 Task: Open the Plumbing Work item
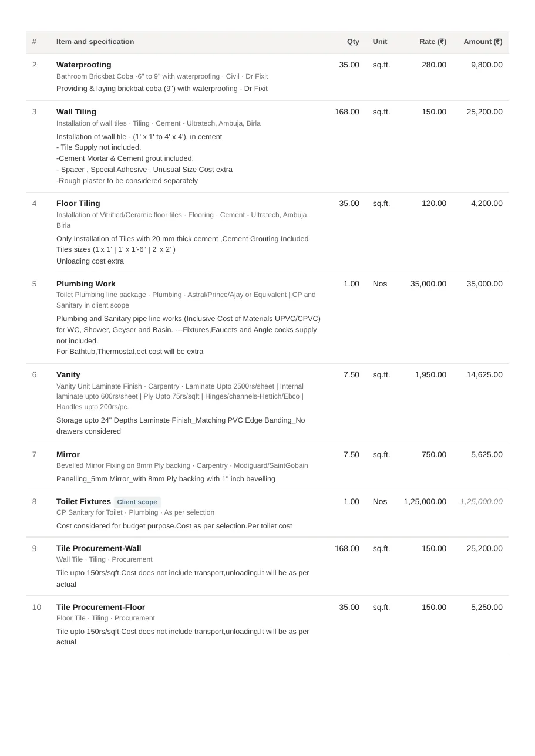[x=86, y=283]
